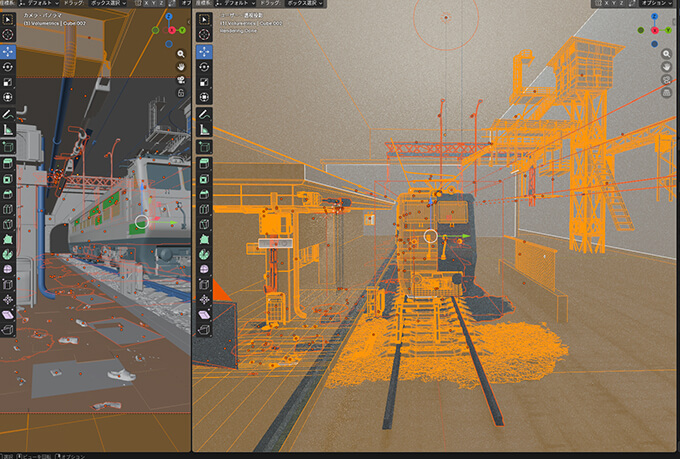This screenshot has width=680, height=459.
Task: Click the Add Cube tool in right viewport
Action: point(204,146)
